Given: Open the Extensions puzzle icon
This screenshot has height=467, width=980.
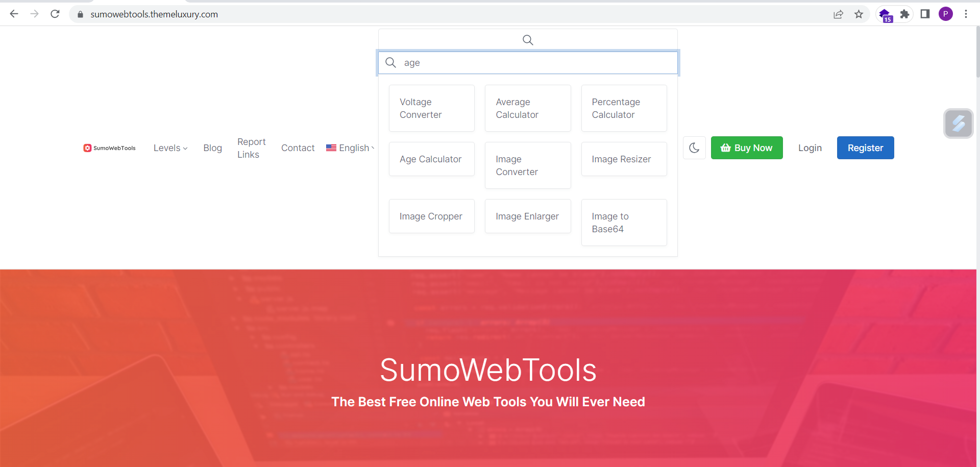Looking at the screenshot, I should pyautogui.click(x=904, y=14).
